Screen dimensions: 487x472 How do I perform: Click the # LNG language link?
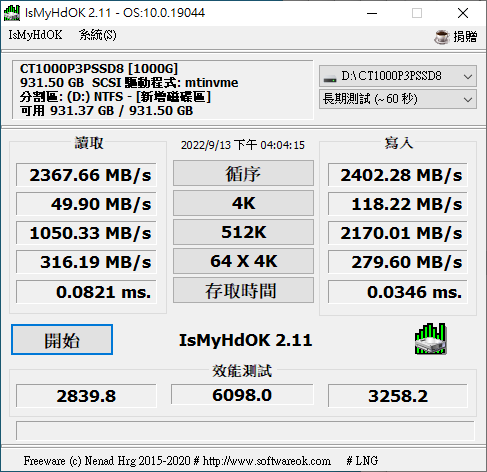coord(362,461)
